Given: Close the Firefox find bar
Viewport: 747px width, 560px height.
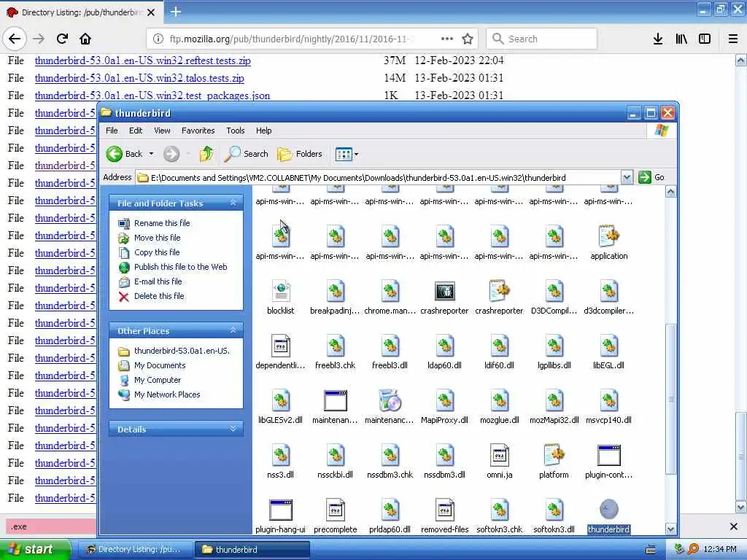Looking at the screenshot, I should click(734, 526).
